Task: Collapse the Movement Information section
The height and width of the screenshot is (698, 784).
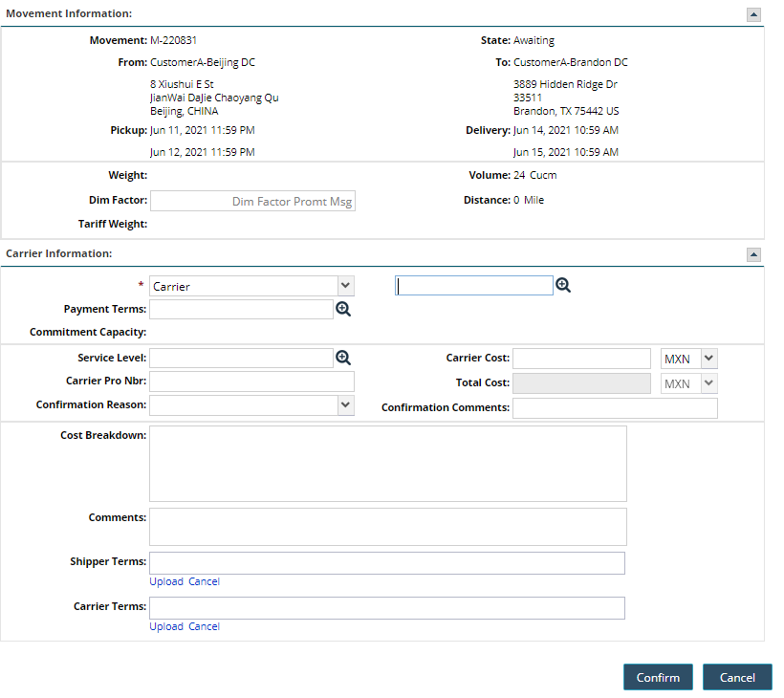Action: click(753, 14)
